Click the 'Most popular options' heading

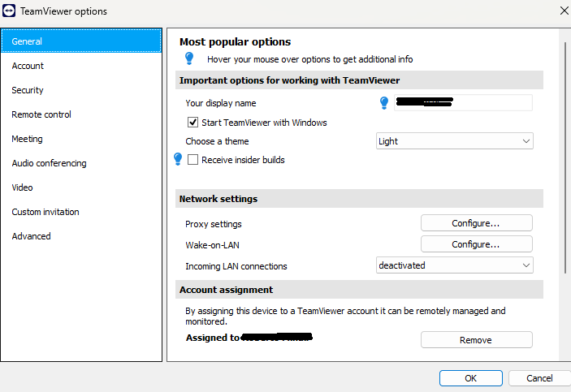[235, 42]
